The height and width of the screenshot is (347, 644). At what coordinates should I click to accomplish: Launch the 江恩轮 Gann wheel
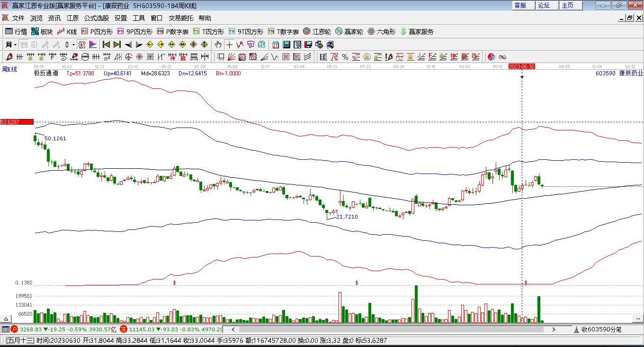(x=317, y=32)
